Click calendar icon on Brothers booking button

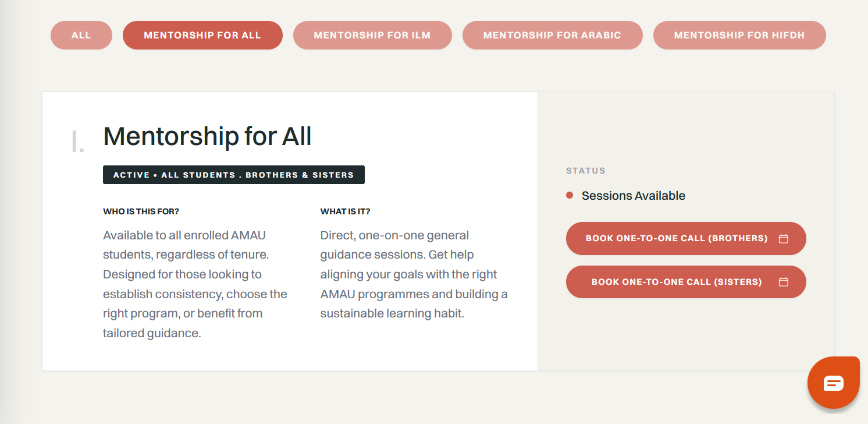click(x=784, y=238)
